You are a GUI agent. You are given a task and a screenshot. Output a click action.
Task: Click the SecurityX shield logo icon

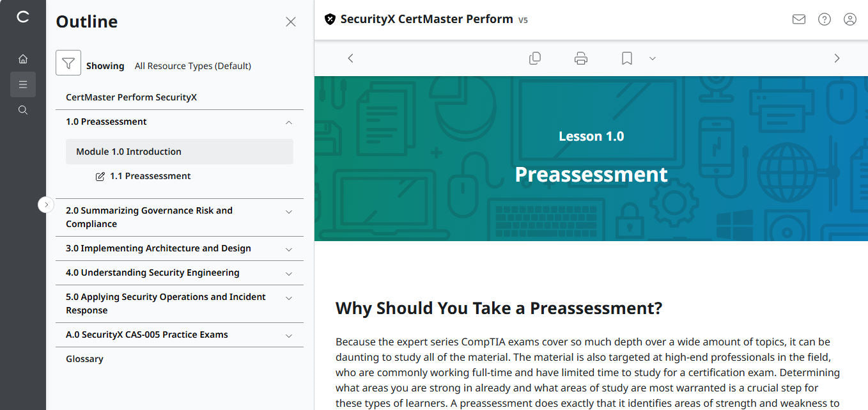point(330,19)
